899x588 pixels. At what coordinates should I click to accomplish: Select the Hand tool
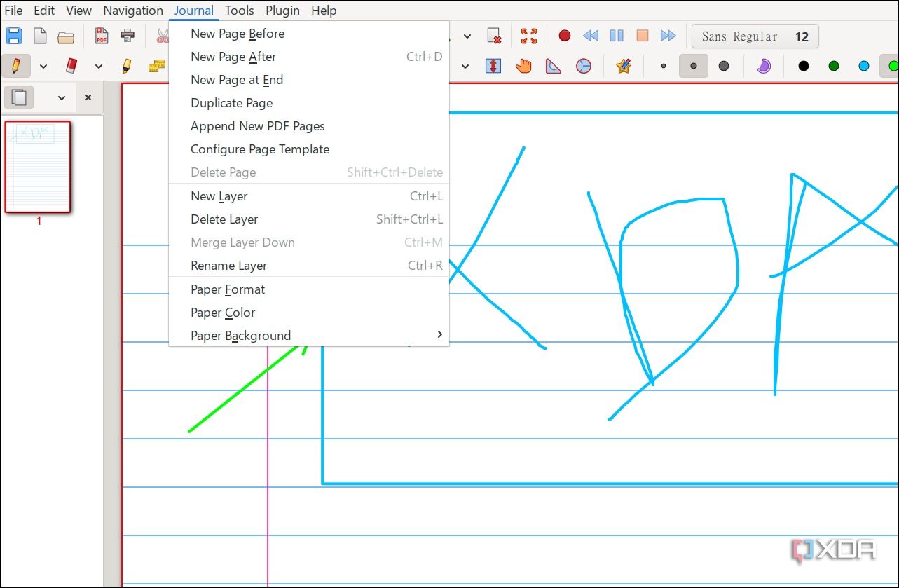click(523, 66)
